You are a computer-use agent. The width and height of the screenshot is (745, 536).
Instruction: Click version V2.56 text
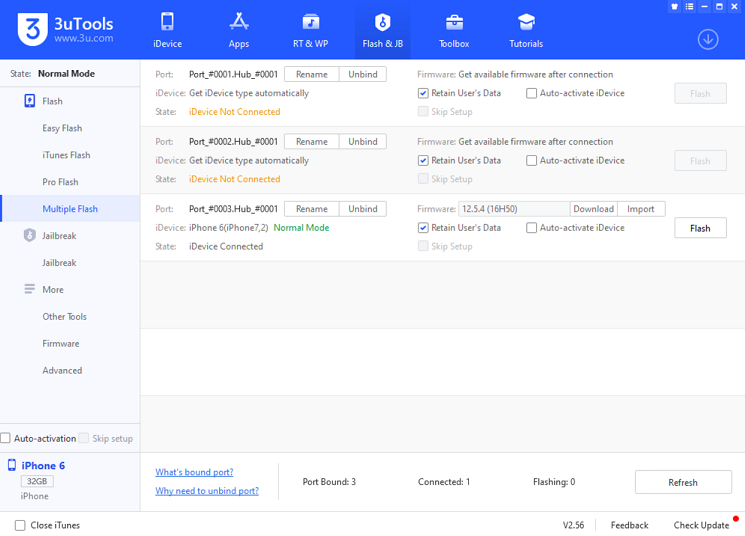point(573,525)
